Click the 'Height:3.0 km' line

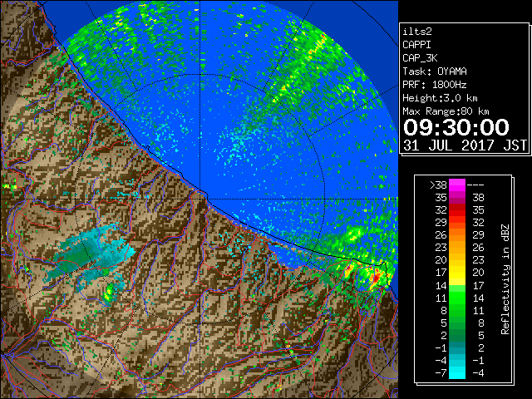click(x=440, y=98)
